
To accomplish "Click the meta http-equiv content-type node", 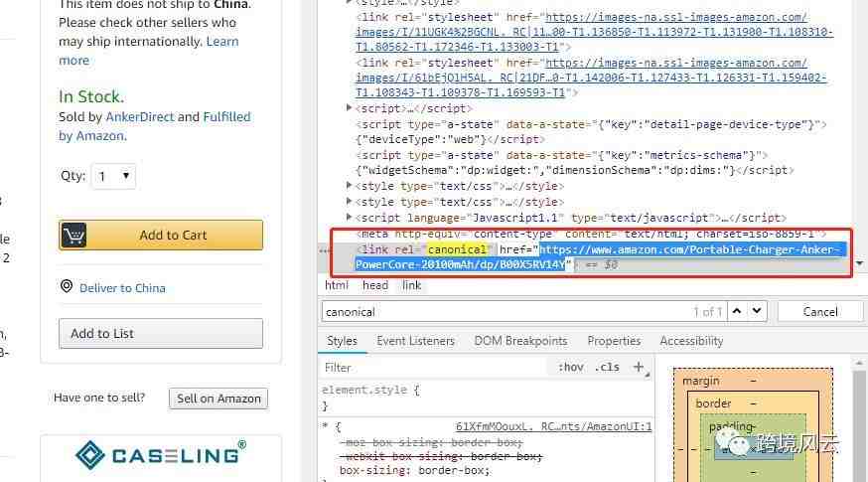I will pyautogui.click(x=591, y=235).
